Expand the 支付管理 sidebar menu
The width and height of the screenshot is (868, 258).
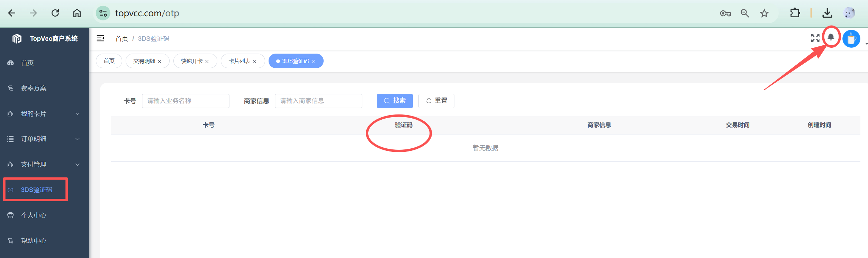tap(44, 165)
